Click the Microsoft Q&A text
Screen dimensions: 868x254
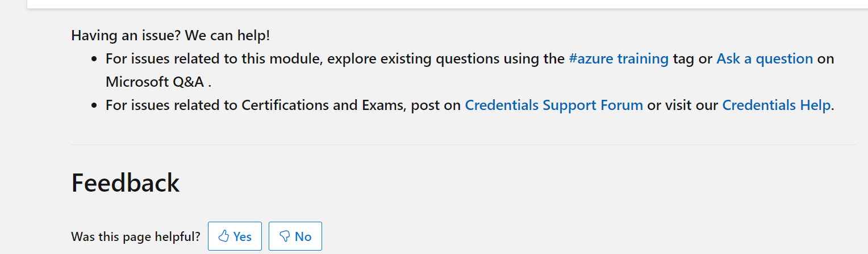click(x=155, y=82)
